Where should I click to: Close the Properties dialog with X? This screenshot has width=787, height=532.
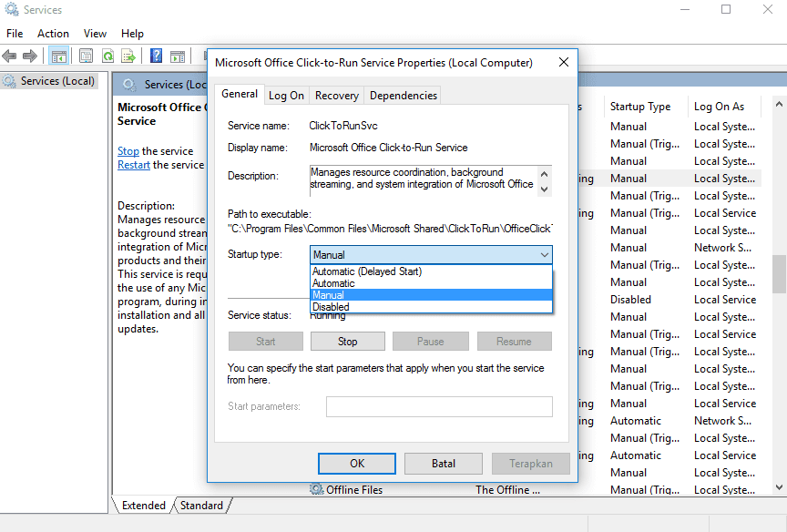(564, 62)
